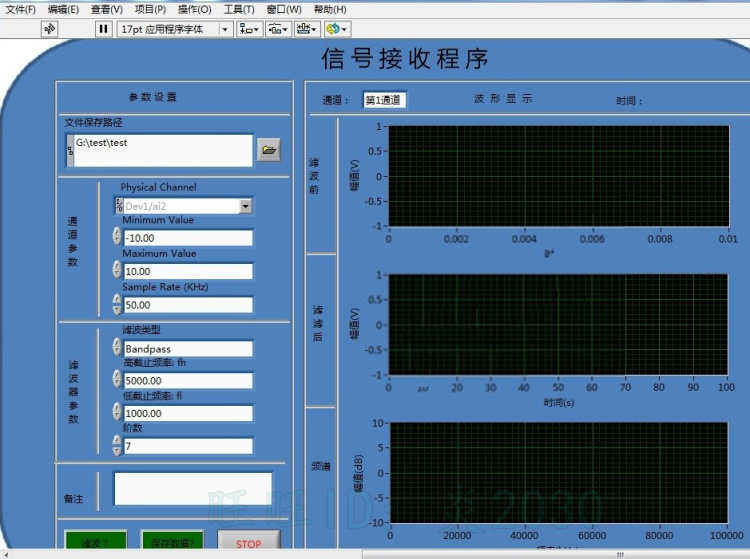Screen dimensions: 750x559
Task: Click the red STOP button
Action: click(249, 540)
